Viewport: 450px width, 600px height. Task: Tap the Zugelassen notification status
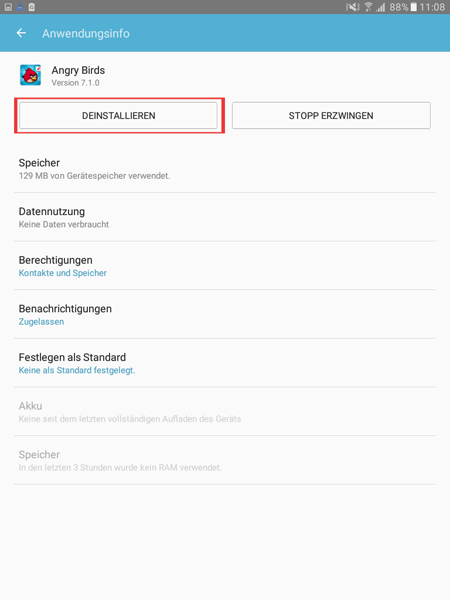41,322
